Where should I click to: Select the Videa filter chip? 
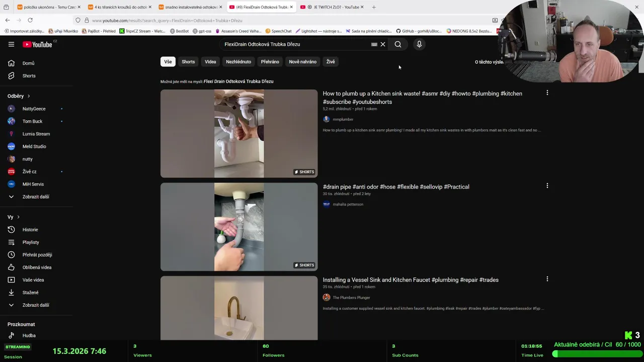tap(210, 62)
